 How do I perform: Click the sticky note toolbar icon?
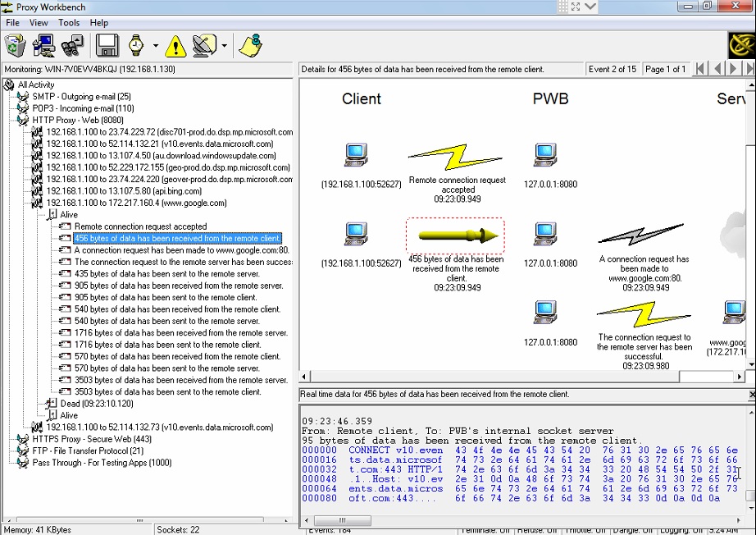[x=249, y=45]
